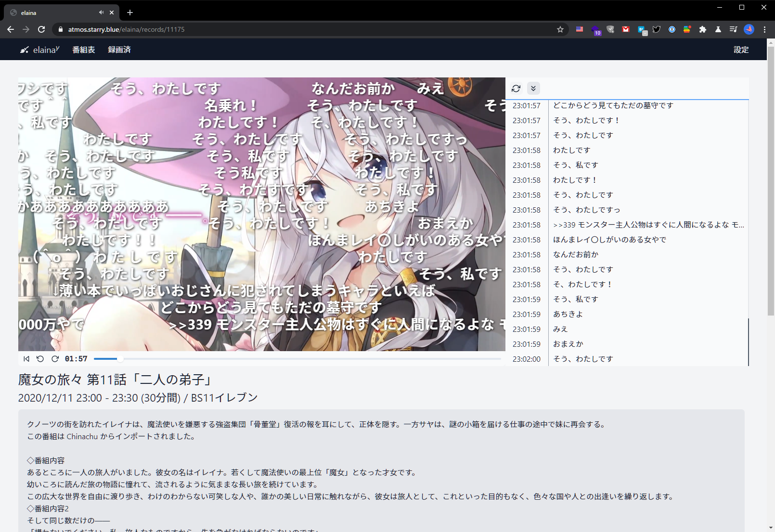Viewport: 775px width, 532px height.
Task: Skip forward with the clockwise arrow
Action: (x=55, y=359)
